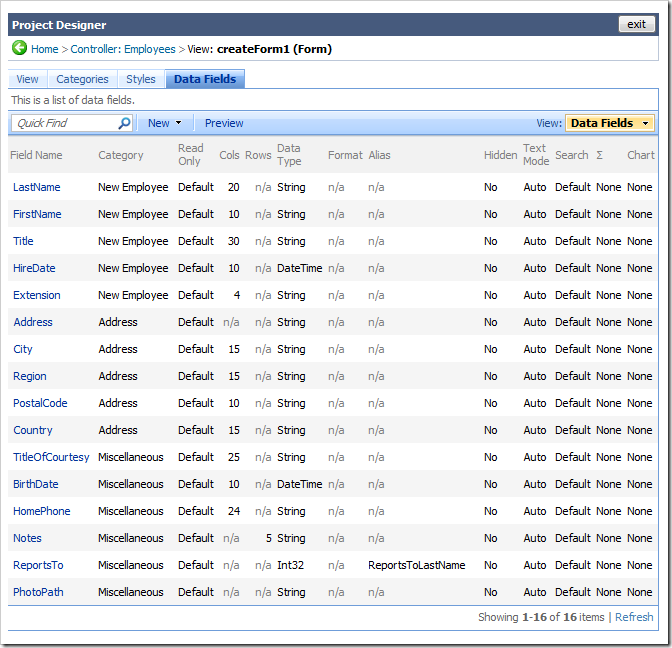
Task: Click the ReportsToLastName alias cell
Action: (x=417, y=565)
